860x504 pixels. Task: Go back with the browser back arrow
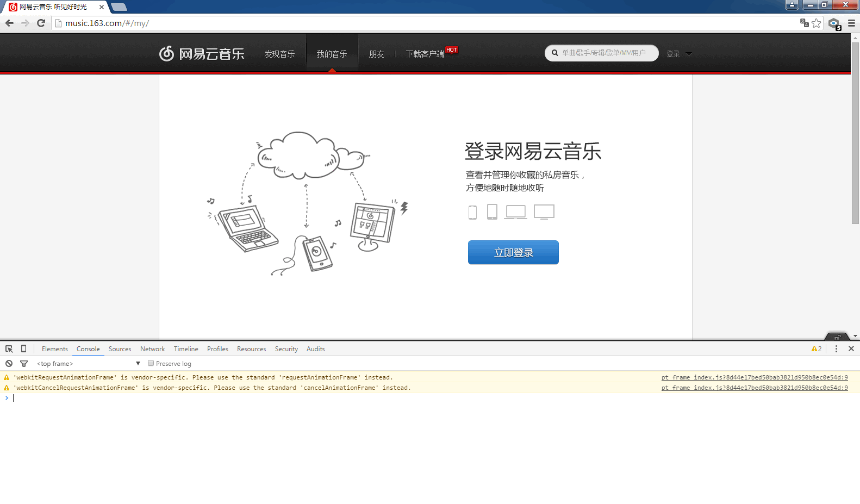[9, 23]
